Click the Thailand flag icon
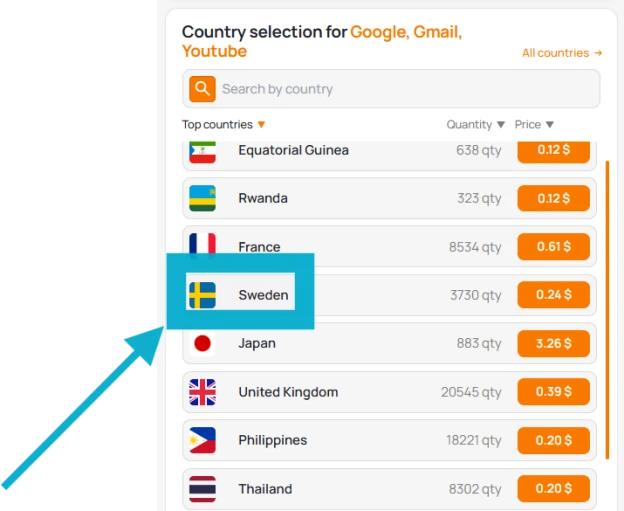This screenshot has width=624, height=511. [202, 489]
